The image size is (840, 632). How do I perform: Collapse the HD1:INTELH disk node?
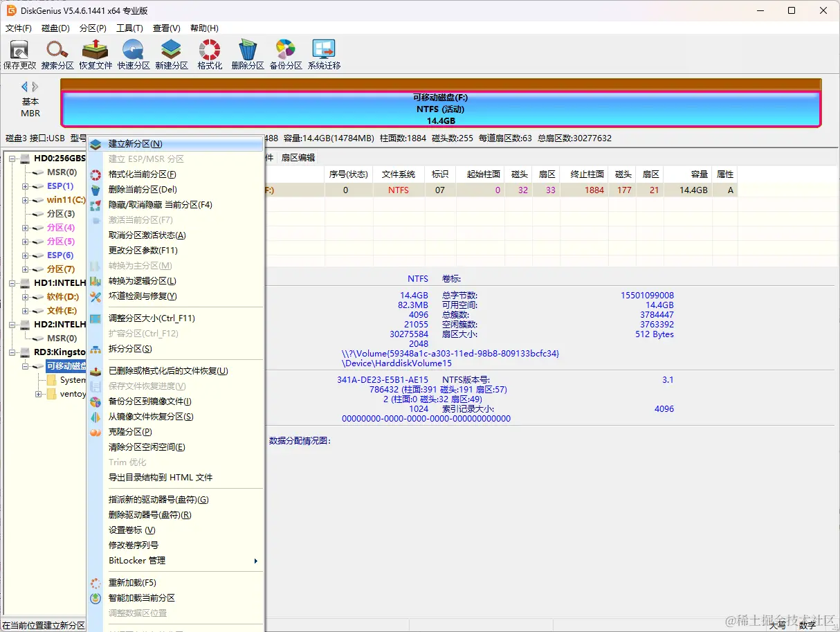(x=12, y=283)
